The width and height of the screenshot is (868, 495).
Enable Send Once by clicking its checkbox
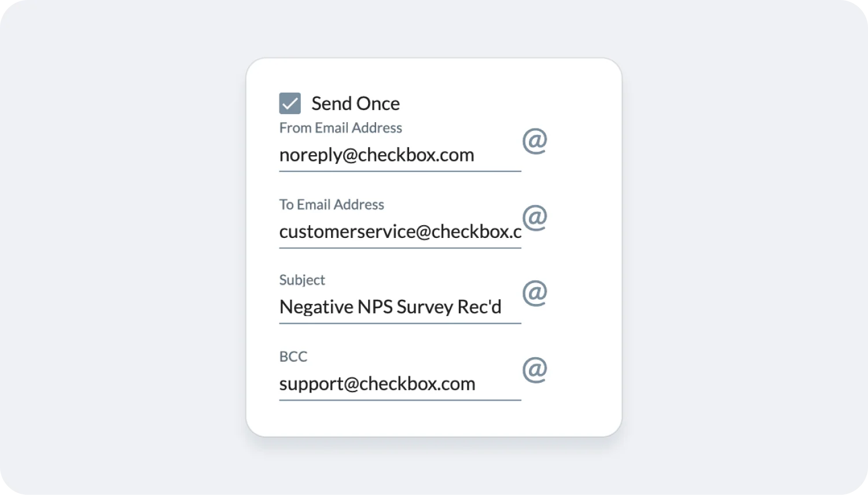click(289, 102)
